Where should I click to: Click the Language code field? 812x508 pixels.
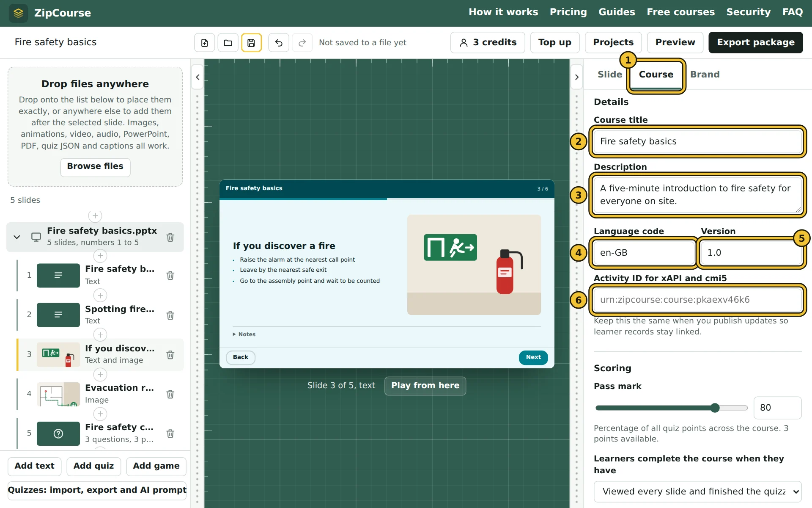click(x=644, y=253)
